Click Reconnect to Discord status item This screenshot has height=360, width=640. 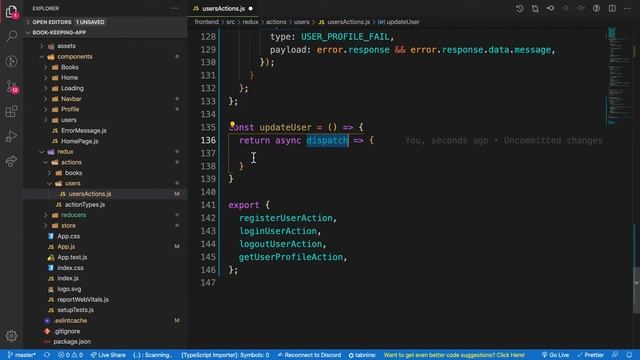(309, 355)
